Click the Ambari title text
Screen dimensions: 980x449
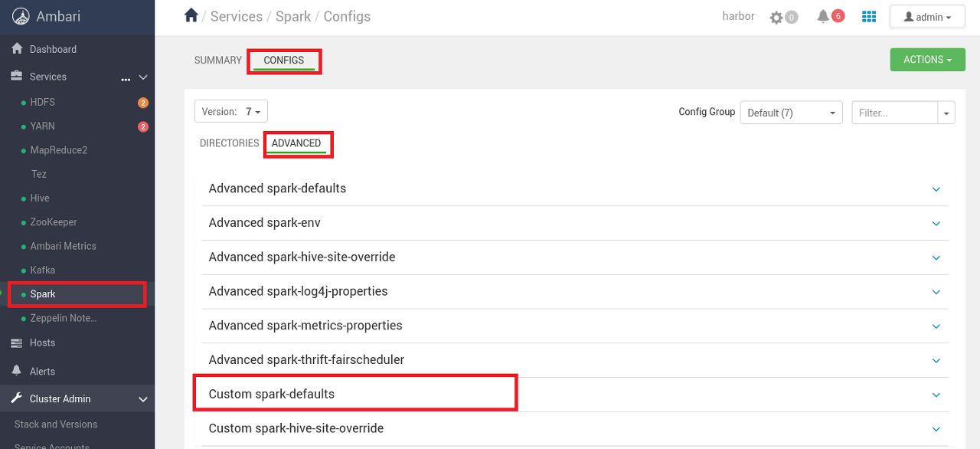[58, 16]
